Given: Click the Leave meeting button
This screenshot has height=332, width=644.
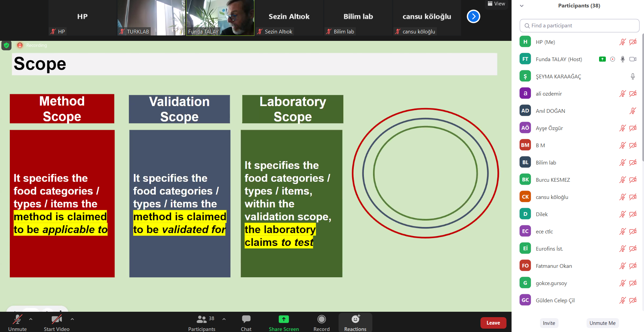Looking at the screenshot, I should (493, 323).
